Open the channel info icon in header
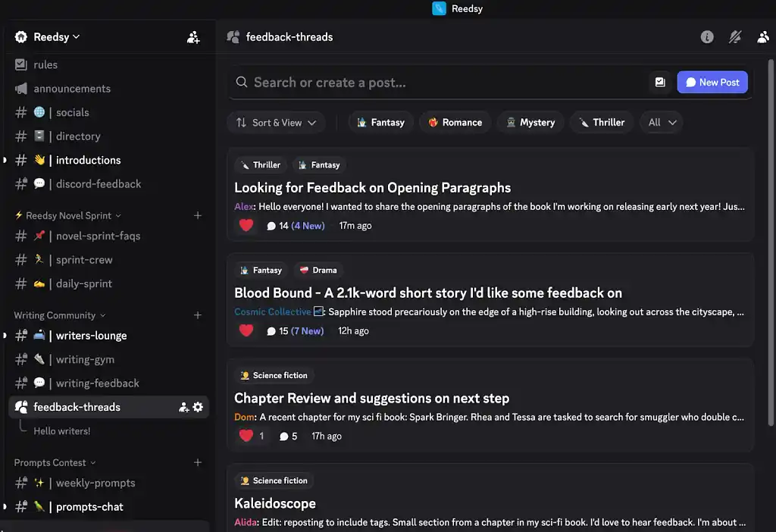776x532 pixels. coord(707,37)
